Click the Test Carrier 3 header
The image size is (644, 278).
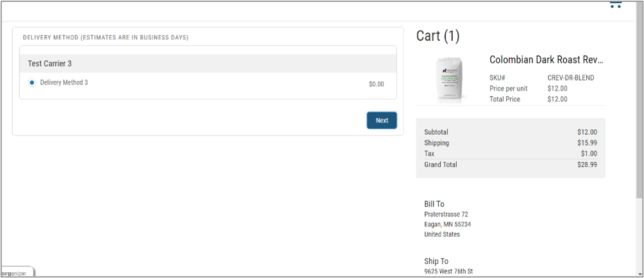208,64
